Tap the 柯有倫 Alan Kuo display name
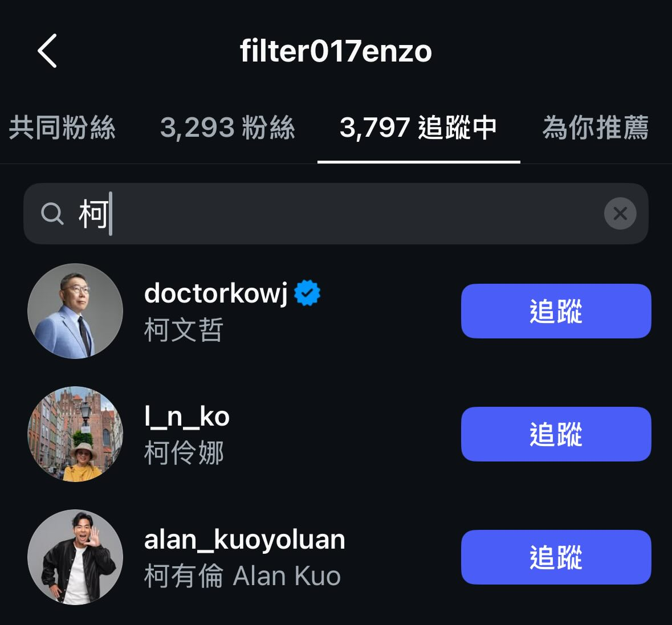Image resolution: width=672 pixels, height=625 pixels. [243, 575]
